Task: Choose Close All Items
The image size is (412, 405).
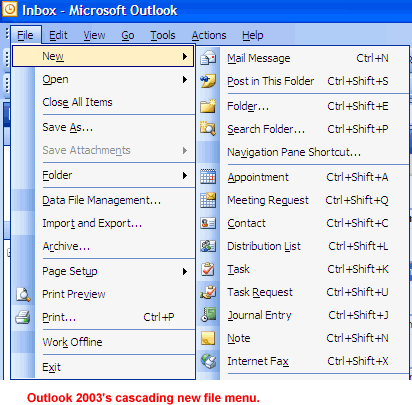Action: click(x=103, y=102)
